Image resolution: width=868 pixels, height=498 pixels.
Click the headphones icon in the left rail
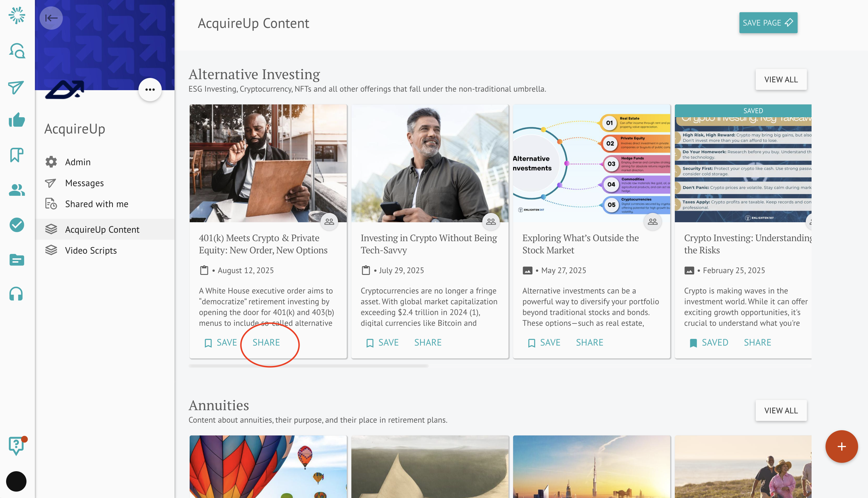[x=16, y=294]
